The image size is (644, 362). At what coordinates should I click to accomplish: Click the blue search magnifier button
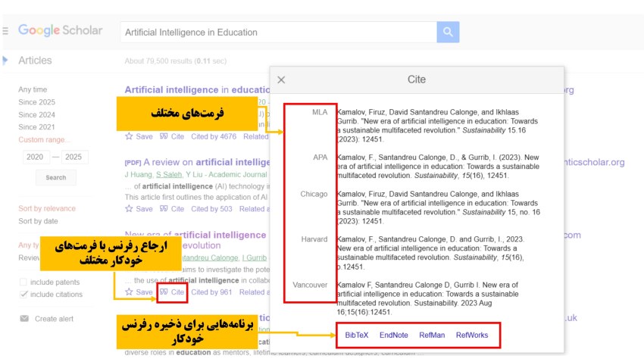pos(448,32)
